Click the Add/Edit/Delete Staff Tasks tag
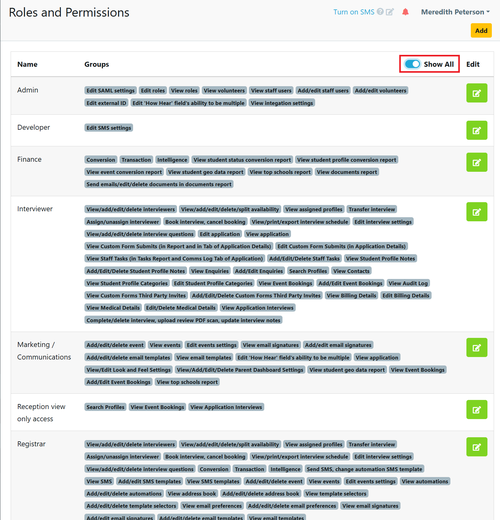The height and width of the screenshot is (520, 500). coord(304,259)
